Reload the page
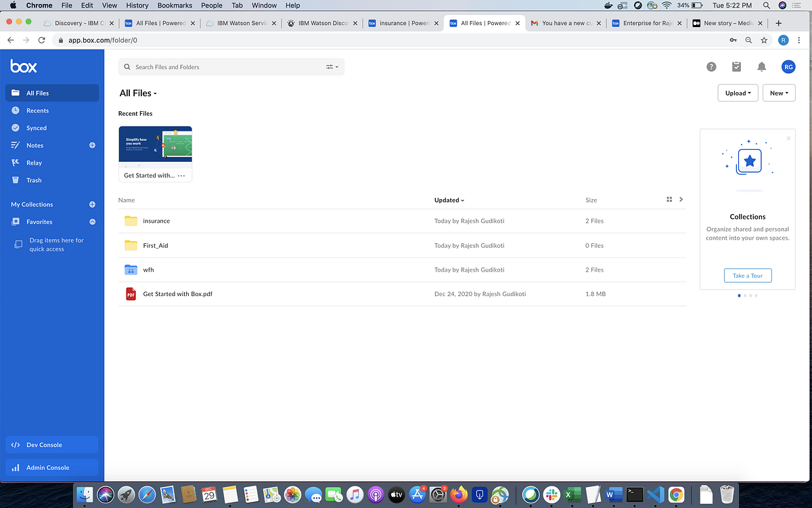This screenshot has height=508, width=812. click(x=42, y=40)
